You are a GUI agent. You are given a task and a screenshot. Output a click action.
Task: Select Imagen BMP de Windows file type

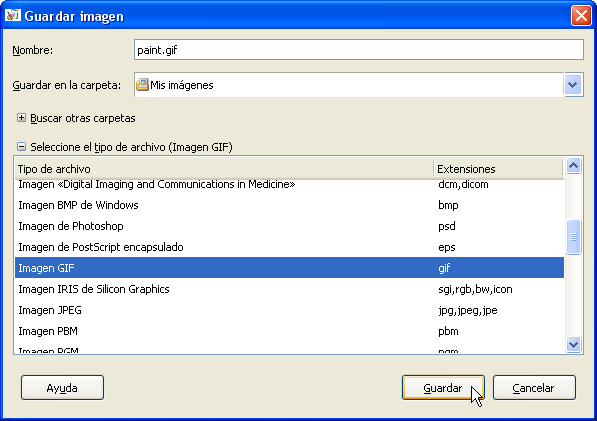click(x=289, y=205)
